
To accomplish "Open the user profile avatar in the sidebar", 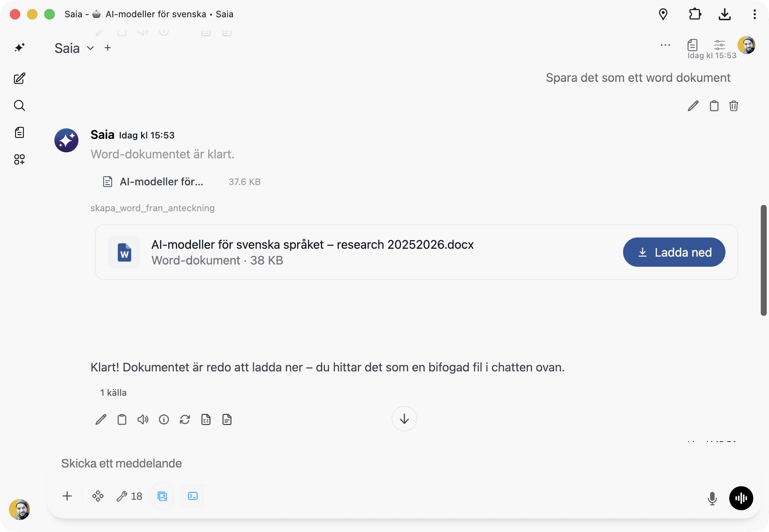I will pos(20,509).
